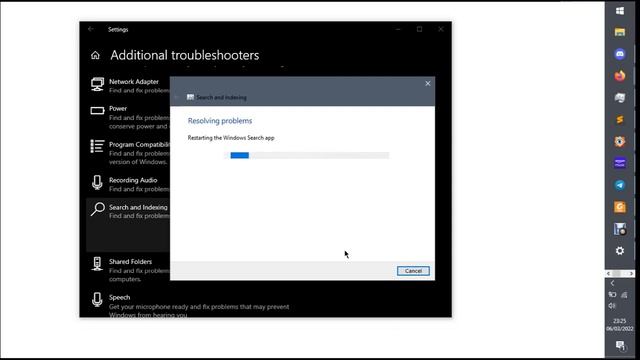Open the notification action center
This screenshot has height=360, width=640.
pos(620,345)
